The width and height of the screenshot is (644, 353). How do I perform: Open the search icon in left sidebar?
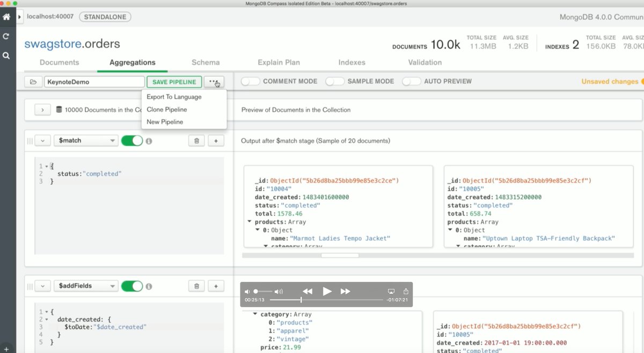[6, 55]
